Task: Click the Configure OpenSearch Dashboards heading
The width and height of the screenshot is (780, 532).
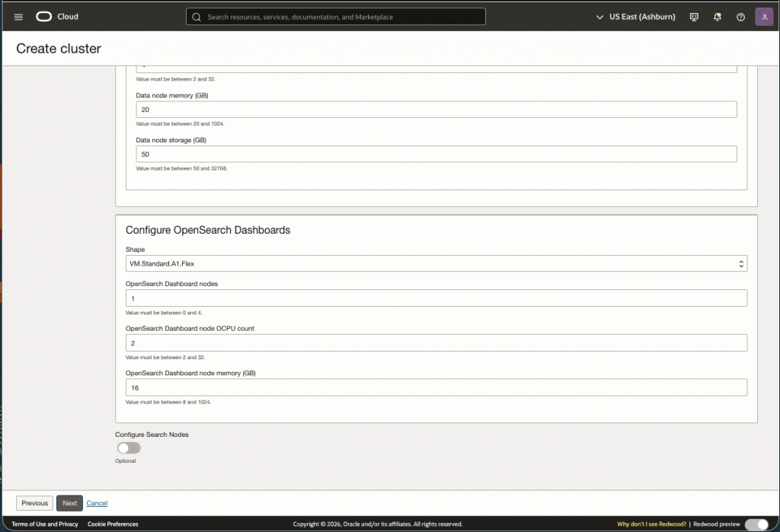Action: [208, 230]
